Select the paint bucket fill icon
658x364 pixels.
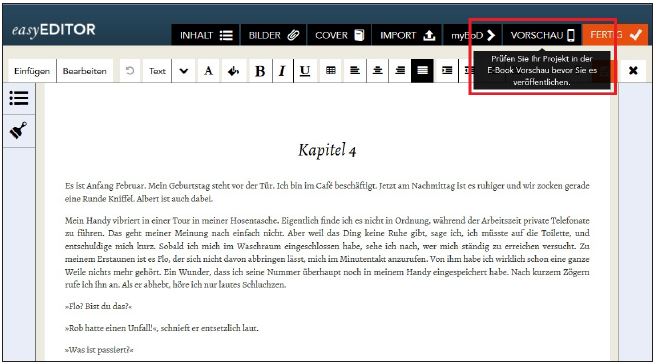click(233, 71)
